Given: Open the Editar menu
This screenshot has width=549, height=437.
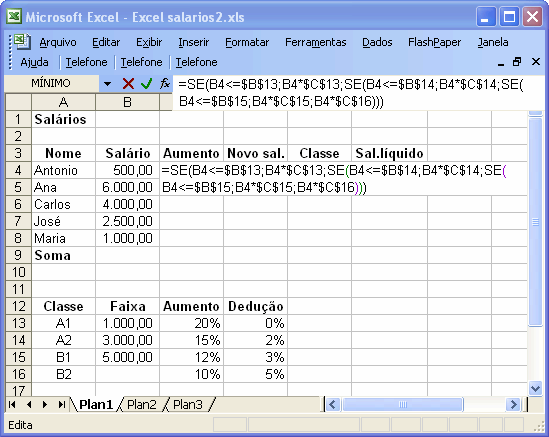Looking at the screenshot, I should pyautogui.click(x=106, y=42).
